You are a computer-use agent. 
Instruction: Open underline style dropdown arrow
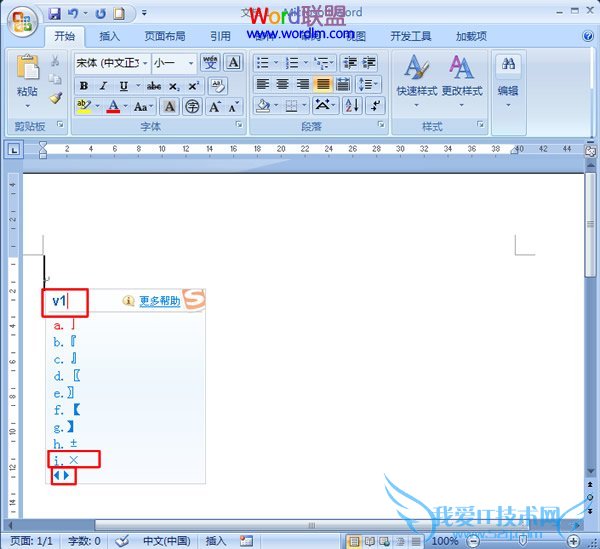click(138, 86)
